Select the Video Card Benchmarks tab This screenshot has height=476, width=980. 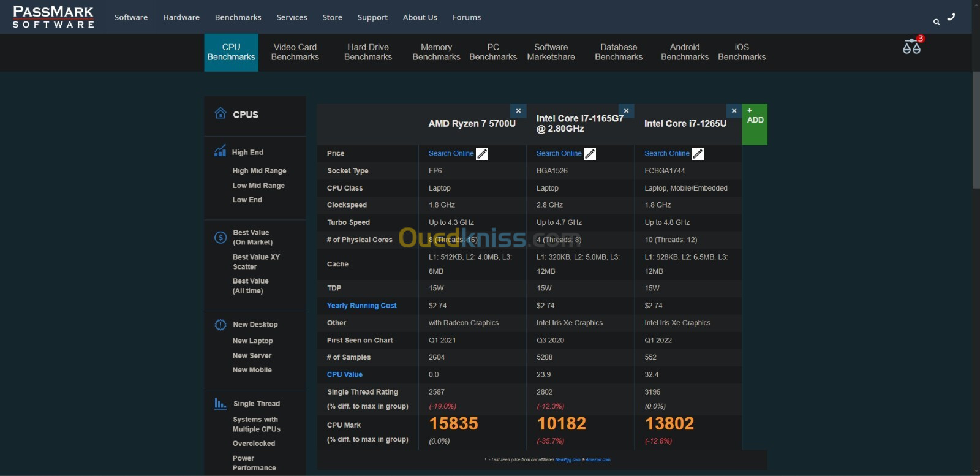point(295,52)
